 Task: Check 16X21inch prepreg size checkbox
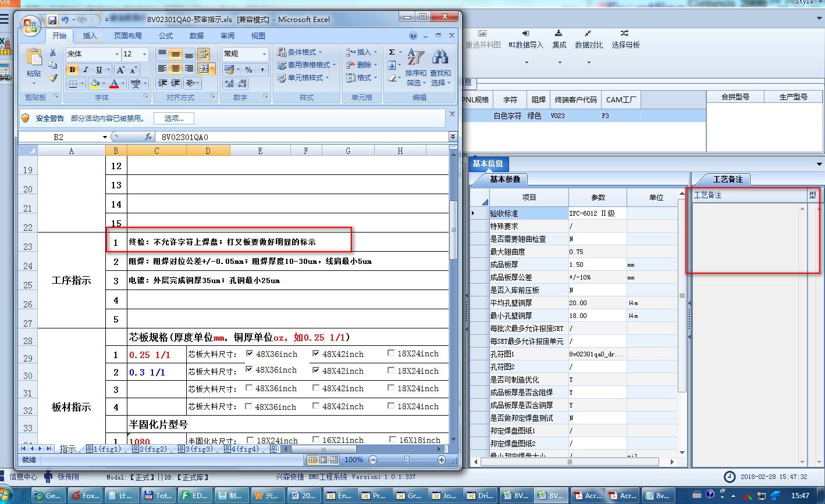click(x=316, y=440)
